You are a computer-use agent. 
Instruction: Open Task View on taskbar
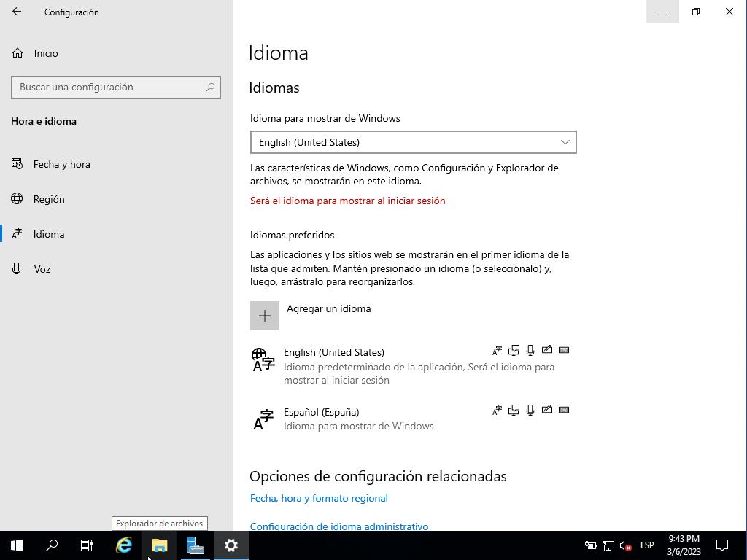pos(87,545)
